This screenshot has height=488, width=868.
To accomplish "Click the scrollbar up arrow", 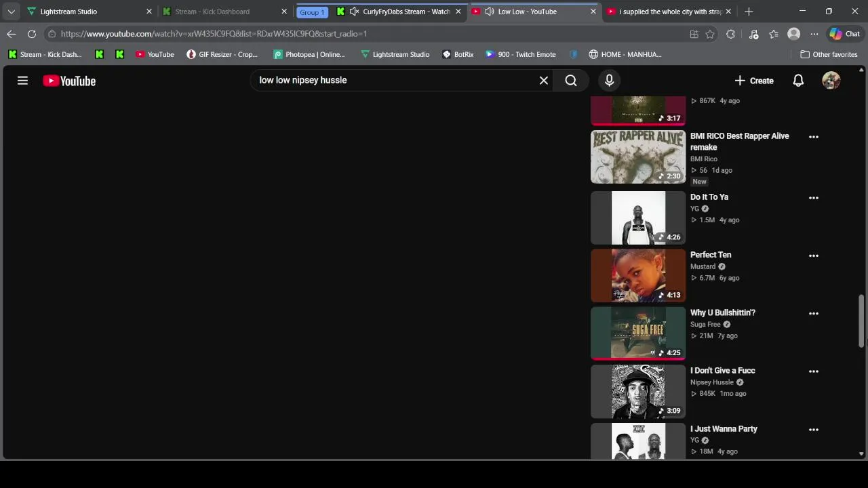I will pos(861,70).
